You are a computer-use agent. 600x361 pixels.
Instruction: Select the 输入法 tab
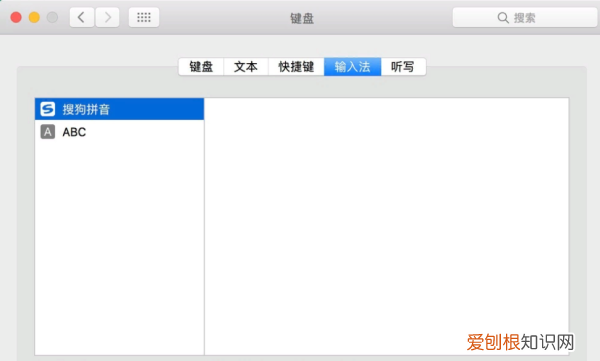click(x=352, y=67)
